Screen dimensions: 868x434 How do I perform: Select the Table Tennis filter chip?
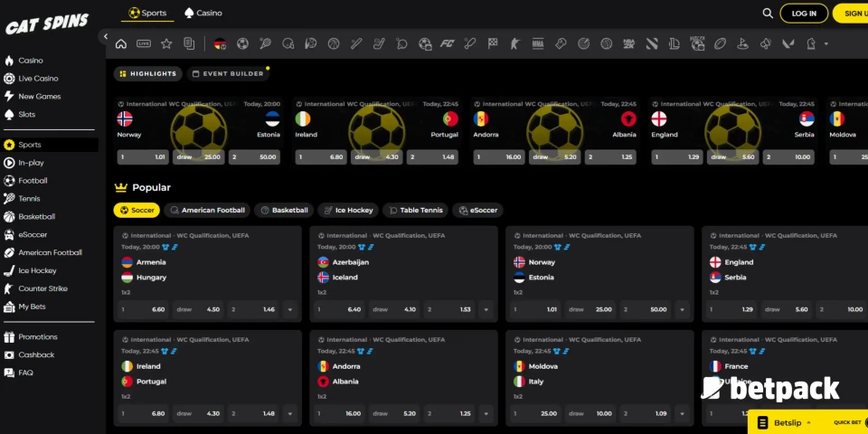415,210
